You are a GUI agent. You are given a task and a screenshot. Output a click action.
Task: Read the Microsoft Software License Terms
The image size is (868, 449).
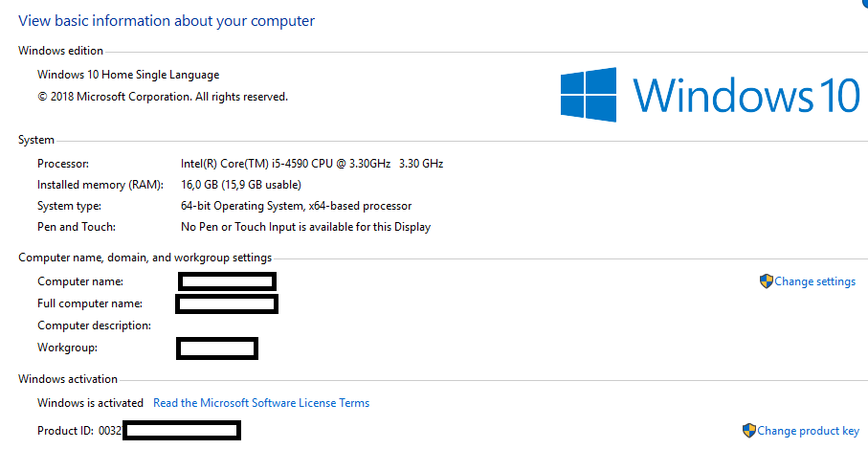[261, 403]
